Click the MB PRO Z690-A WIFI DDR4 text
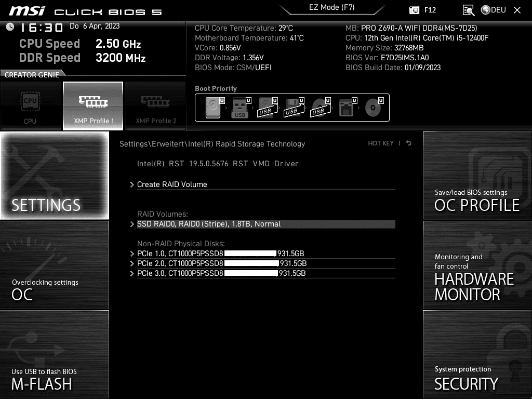Viewport: 532px width, 399px height. tap(411, 28)
